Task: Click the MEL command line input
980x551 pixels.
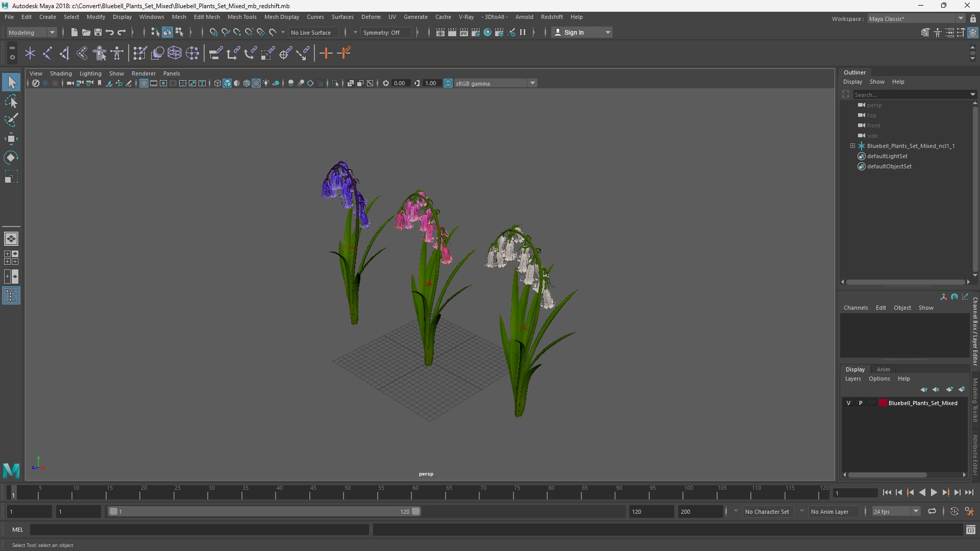Action: point(200,530)
